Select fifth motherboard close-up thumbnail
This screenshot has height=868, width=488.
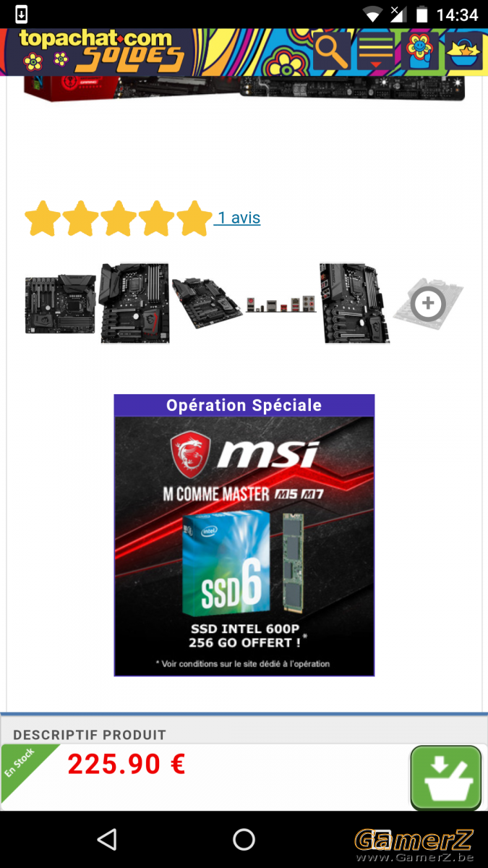point(355,303)
